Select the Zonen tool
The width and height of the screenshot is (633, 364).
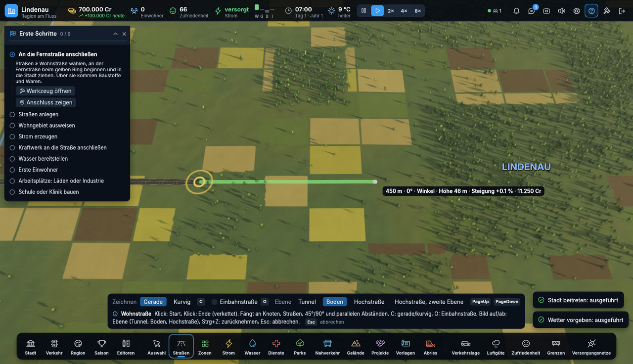click(x=205, y=347)
